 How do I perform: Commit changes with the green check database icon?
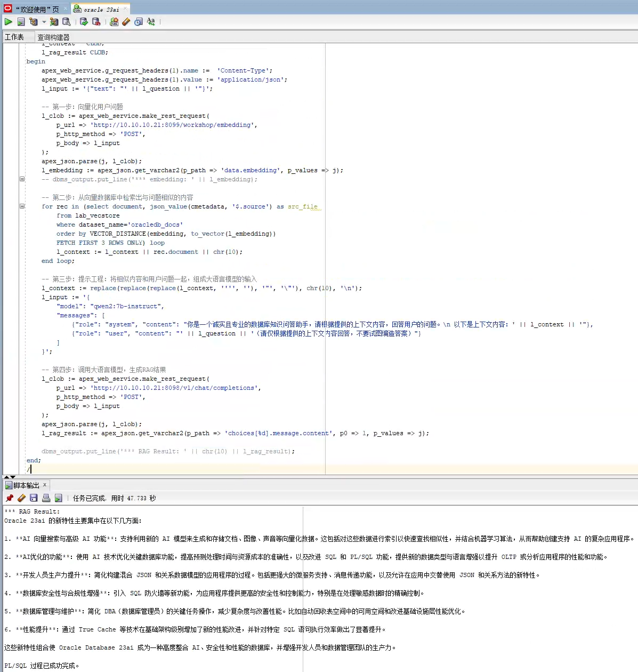click(84, 22)
